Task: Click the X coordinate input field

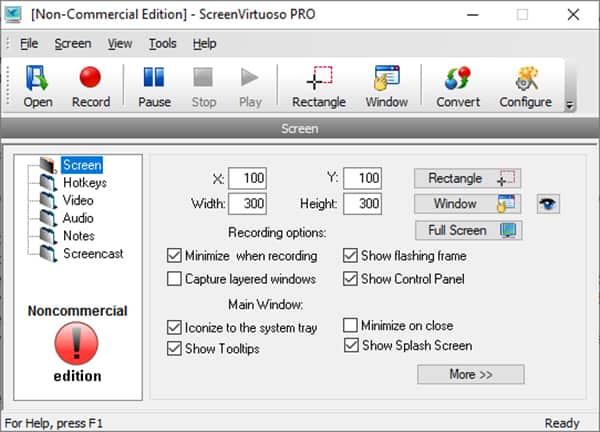Action: (248, 178)
